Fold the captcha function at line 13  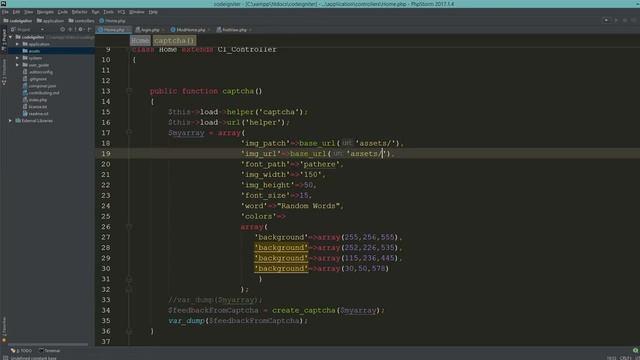click(x=129, y=91)
